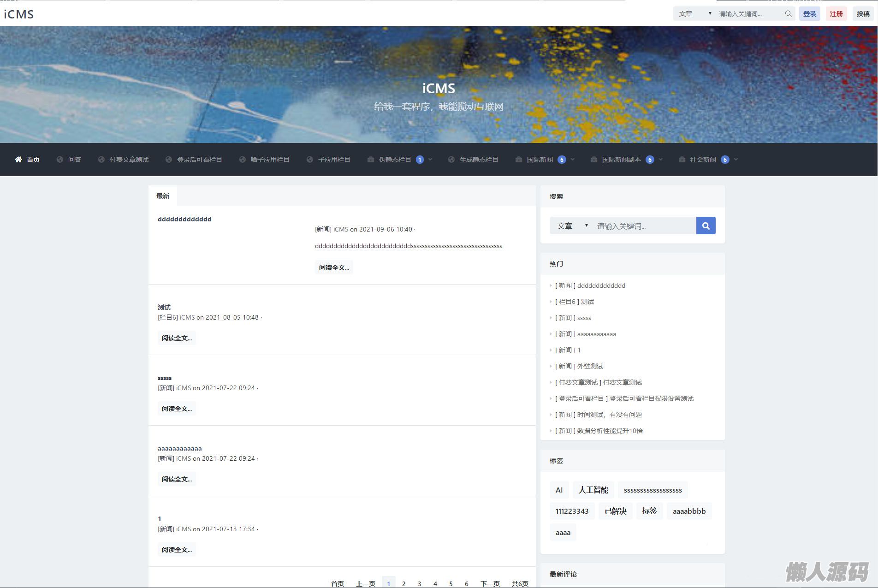
Task: Click the 登录 button
Action: coord(809,14)
